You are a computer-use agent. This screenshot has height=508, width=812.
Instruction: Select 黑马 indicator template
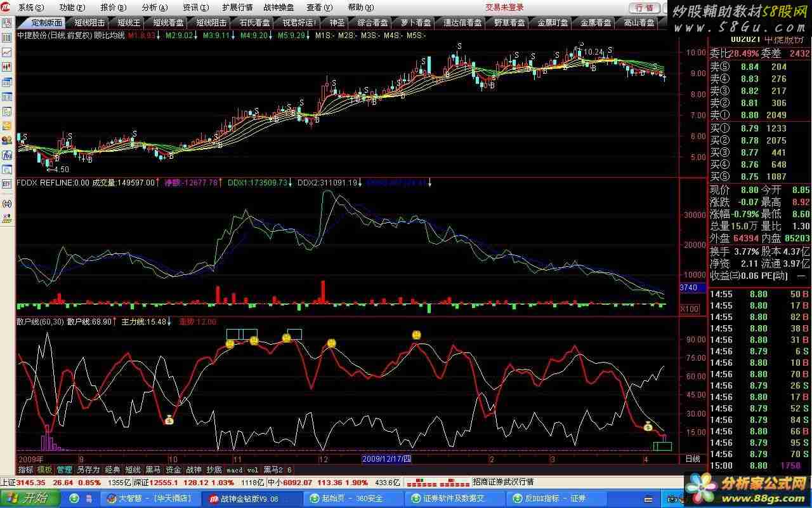[x=153, y=470]
